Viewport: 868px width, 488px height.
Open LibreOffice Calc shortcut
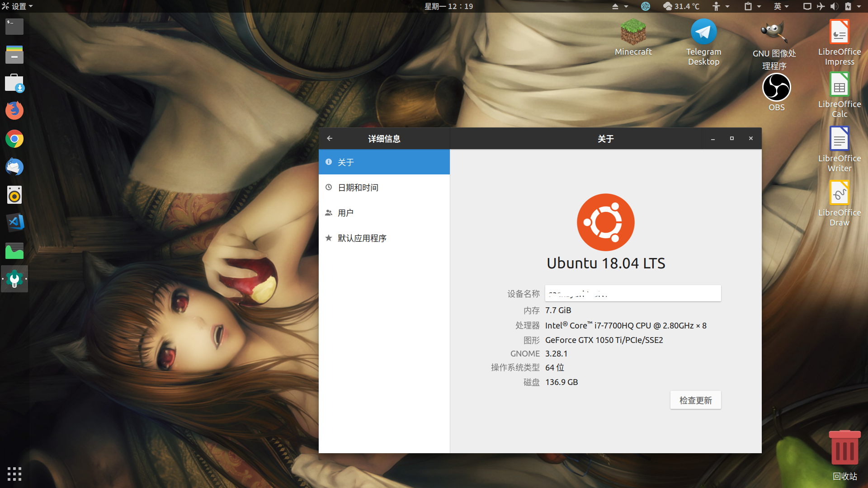point(840,95)
